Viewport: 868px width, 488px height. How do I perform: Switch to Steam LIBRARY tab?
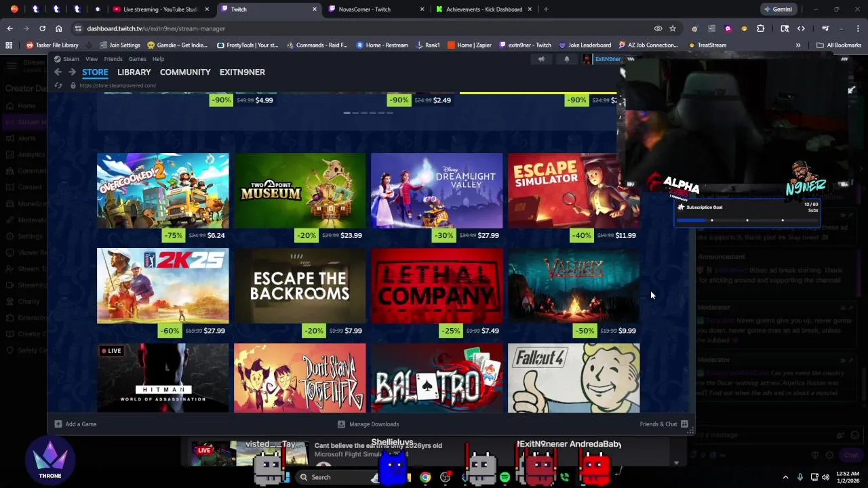click(x=134, y=72)
